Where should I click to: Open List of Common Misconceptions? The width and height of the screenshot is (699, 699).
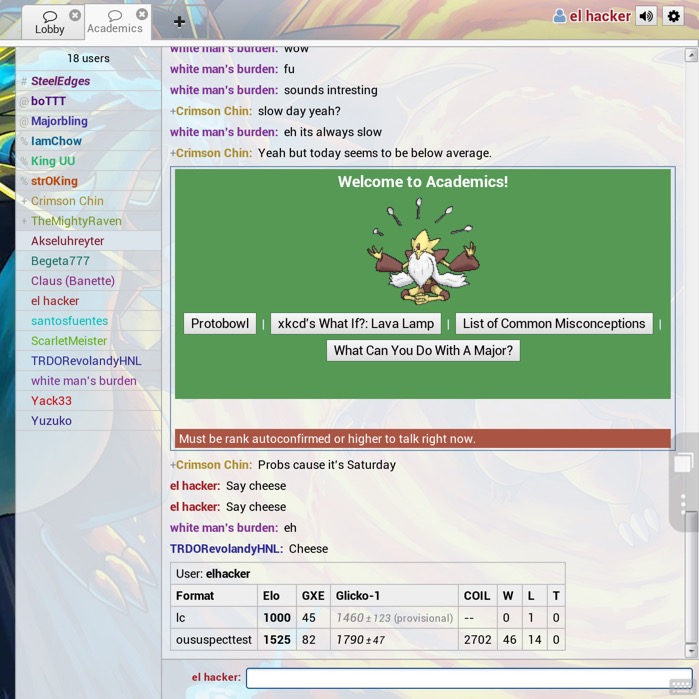pyautogui.click(x=554, y=324)
